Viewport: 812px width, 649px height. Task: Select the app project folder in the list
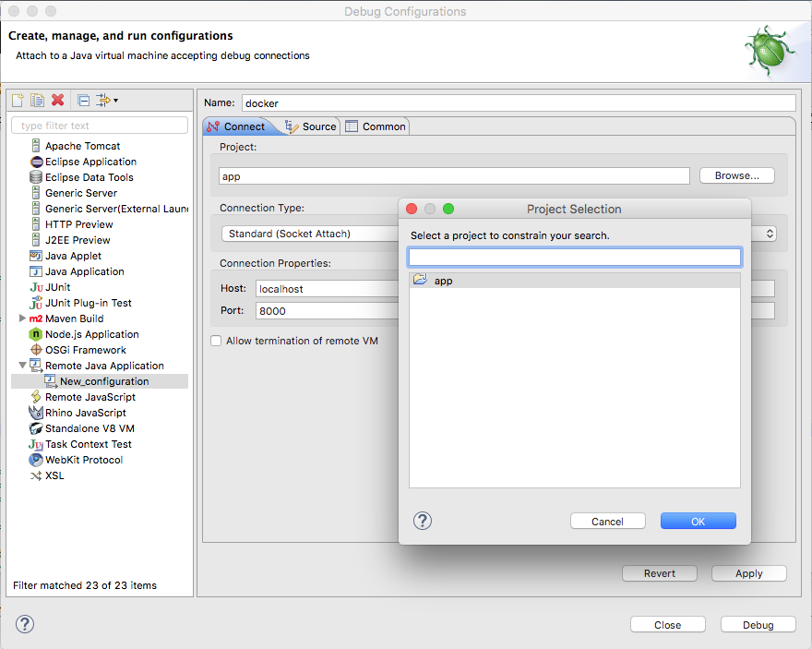tap(443, 281)
